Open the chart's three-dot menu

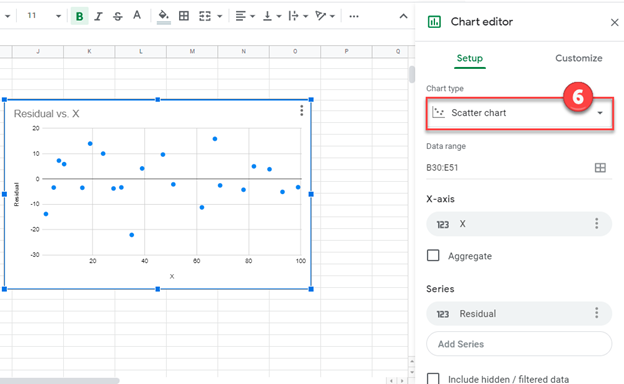click(x=302, y=111)
